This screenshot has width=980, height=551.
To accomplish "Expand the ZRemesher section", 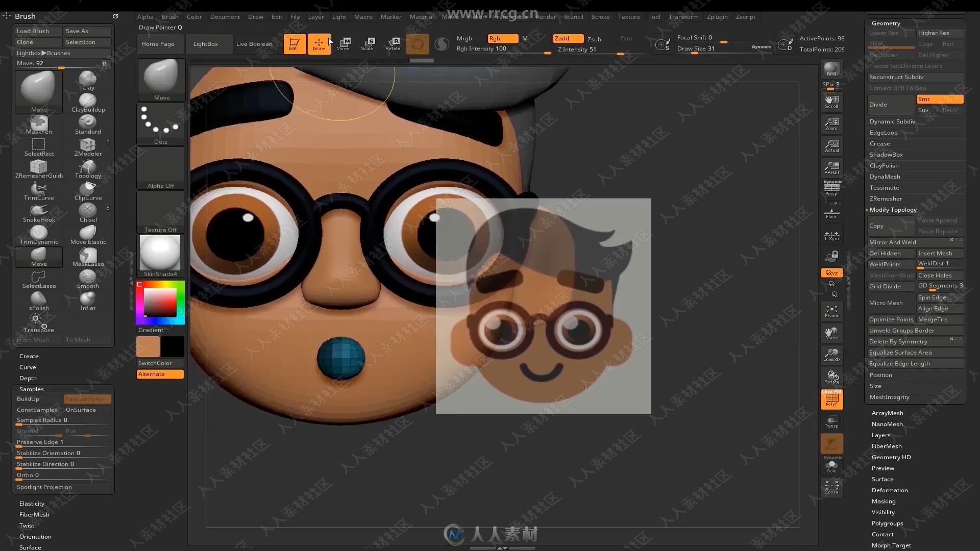I will coord(886,198).
